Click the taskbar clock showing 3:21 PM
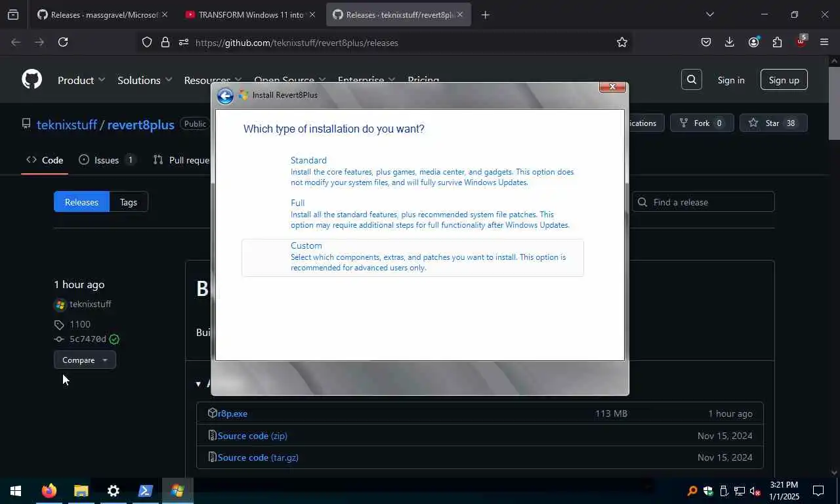Image resolution: width=840 pixels, height=504 pixels. [784, 491]
